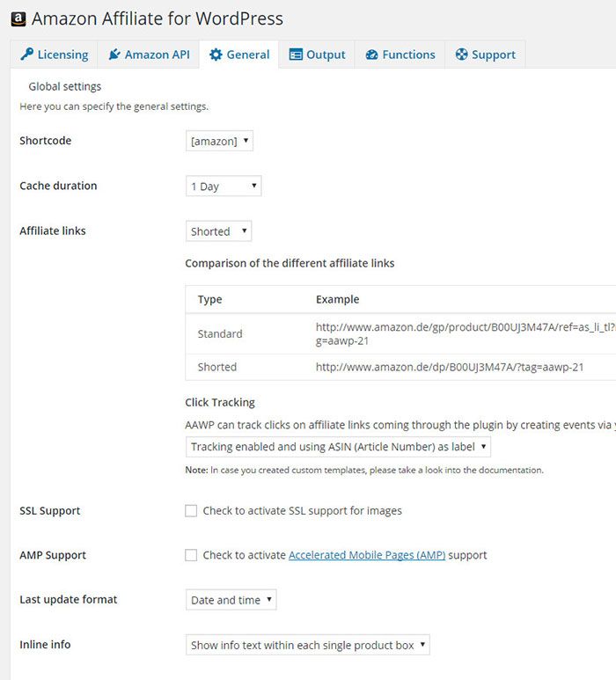Viewport: 616px width, 680px height.
Task: Check the AMP support checkbox
Action: [x=191, y=555]
